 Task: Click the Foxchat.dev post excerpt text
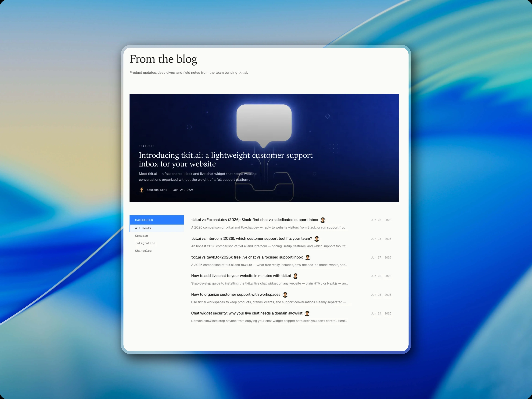(x=268, y=227)
